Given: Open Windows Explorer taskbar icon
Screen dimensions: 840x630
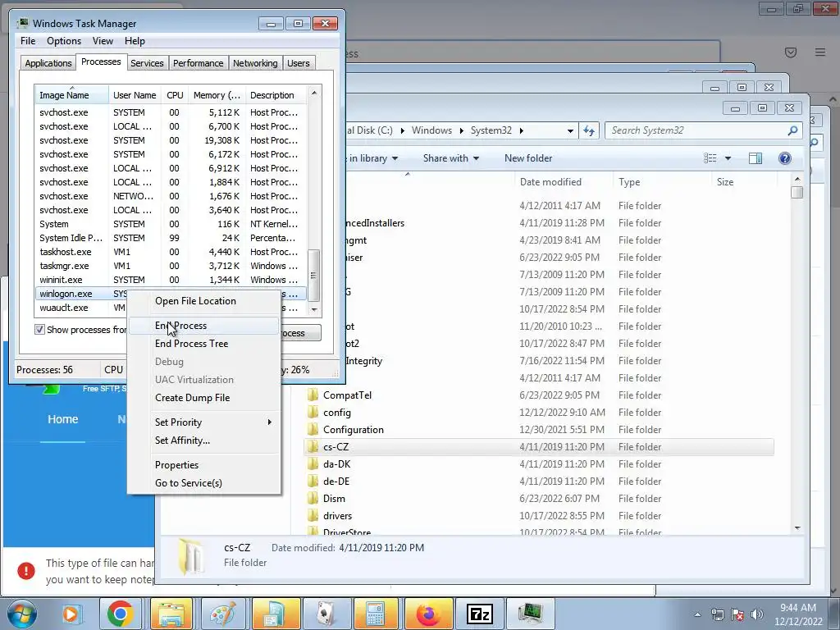Looking at the screenshot, I should pyautogui.click(x=171, y=614).
